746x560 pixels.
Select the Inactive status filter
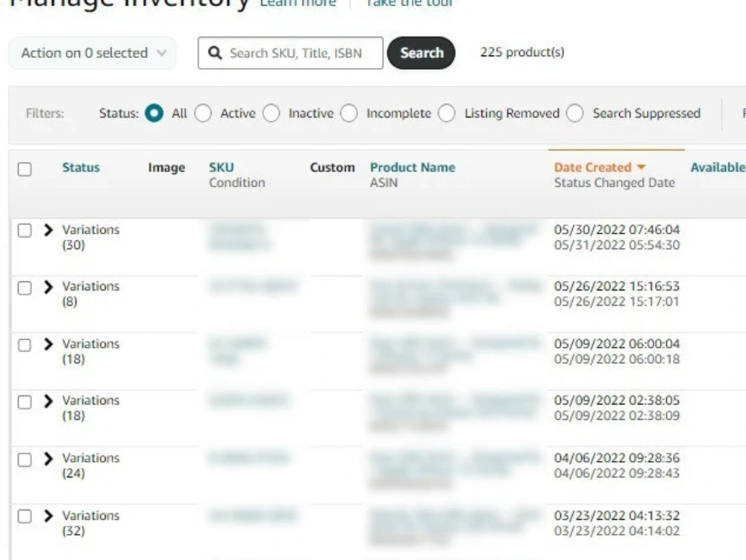272,113
